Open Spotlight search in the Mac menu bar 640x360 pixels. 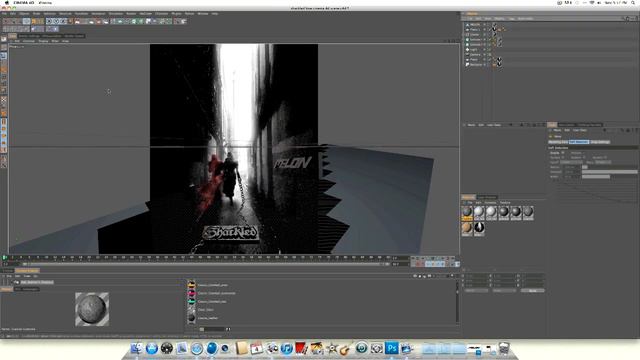634,2
